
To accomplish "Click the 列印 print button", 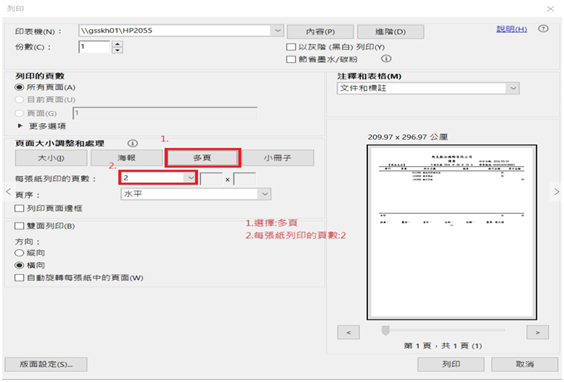I will [x=451, y=364].
